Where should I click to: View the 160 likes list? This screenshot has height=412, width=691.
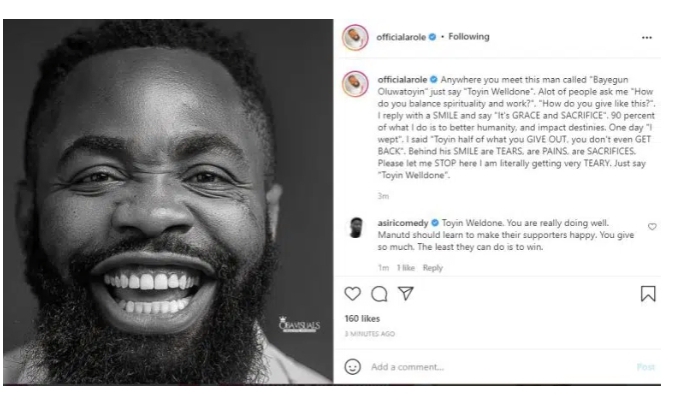362,319
